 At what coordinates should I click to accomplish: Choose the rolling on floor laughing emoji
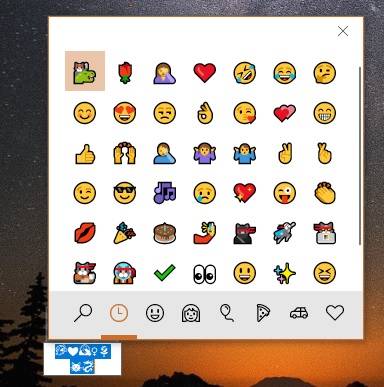[245, 73]
